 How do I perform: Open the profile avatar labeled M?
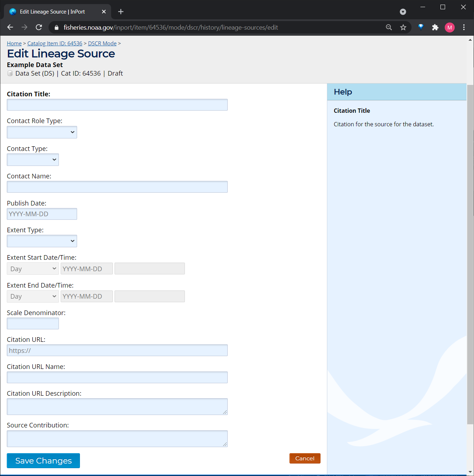[450, 27]
